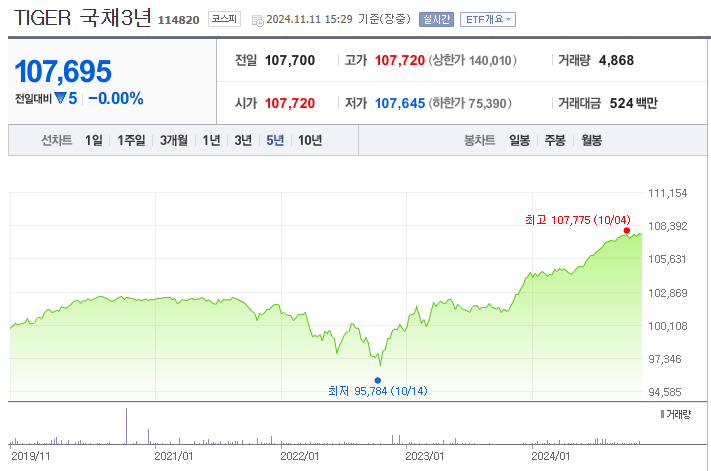Click the red 최고 107,775 high marker
The image size is (711, 471).
point(627,231)
